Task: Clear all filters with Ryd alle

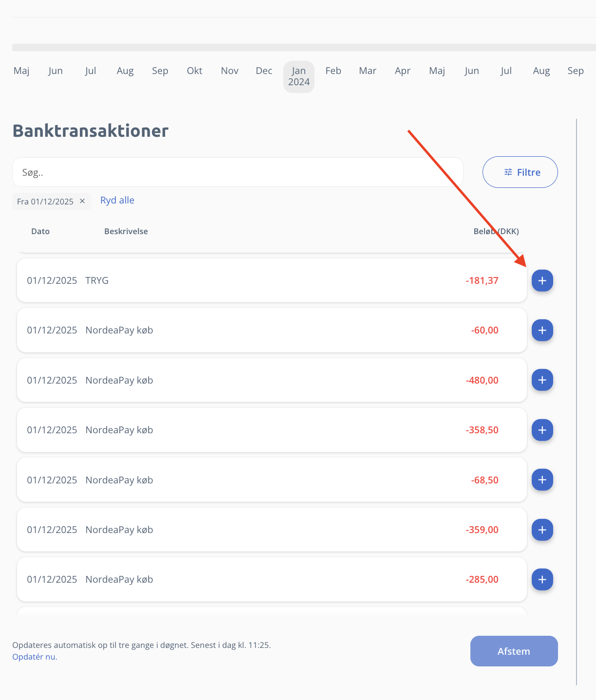Action: pos(117,200)
